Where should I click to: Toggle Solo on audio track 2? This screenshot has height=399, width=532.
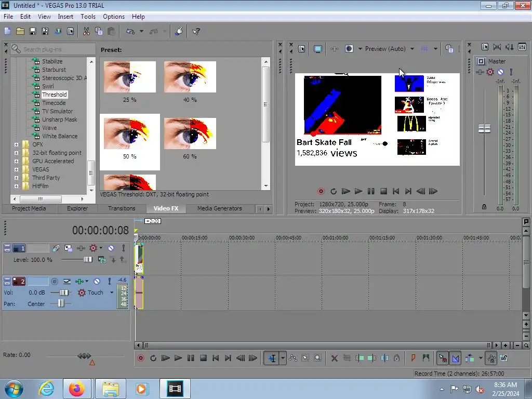[x=109, y=281]
